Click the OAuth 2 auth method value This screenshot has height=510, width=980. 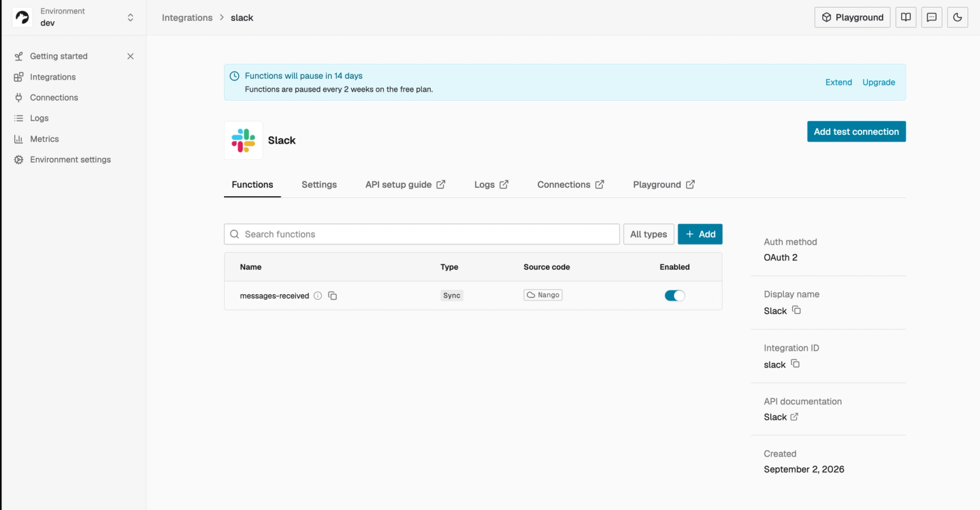pos(781,257)
